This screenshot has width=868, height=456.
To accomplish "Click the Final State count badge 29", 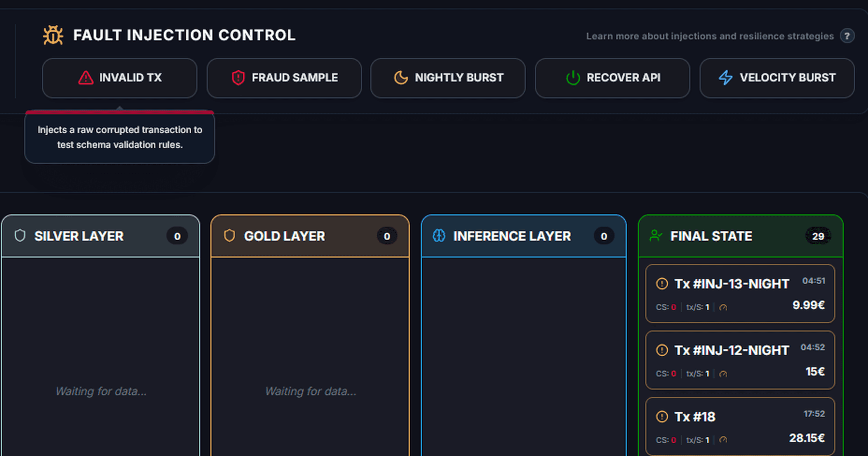I will point(818,236).
